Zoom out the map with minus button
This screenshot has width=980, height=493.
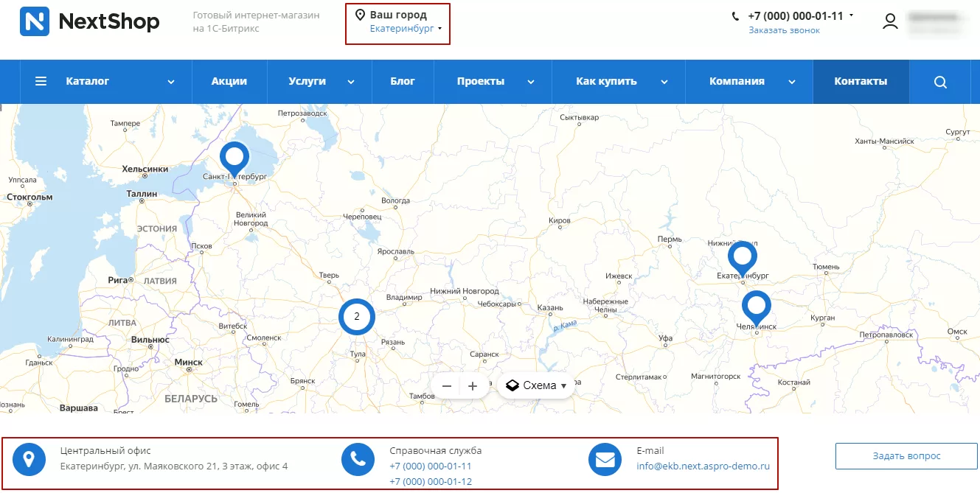click(447, 386)
